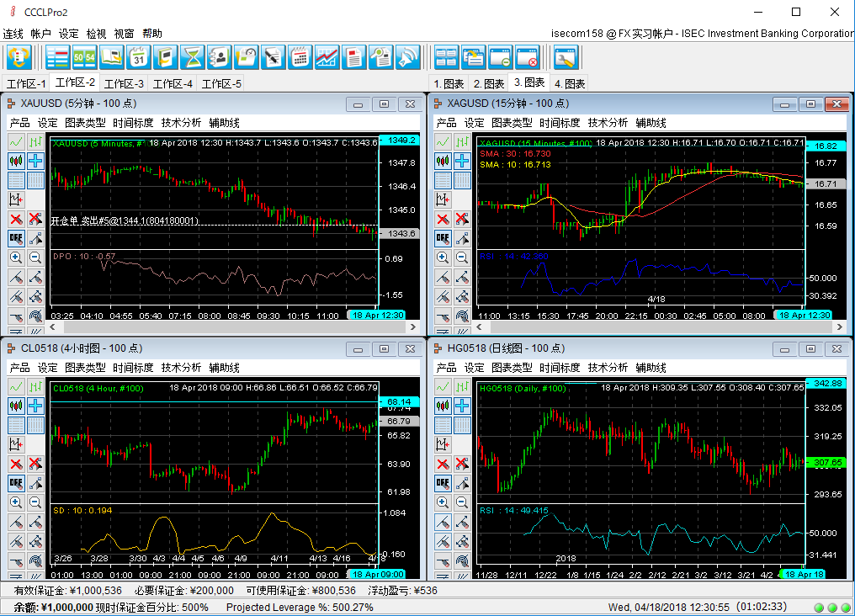This screenshot has height=616, width=855.
Task: Open 图表类型 dropdown in XAUUSD window
Action: pos(85,123)
